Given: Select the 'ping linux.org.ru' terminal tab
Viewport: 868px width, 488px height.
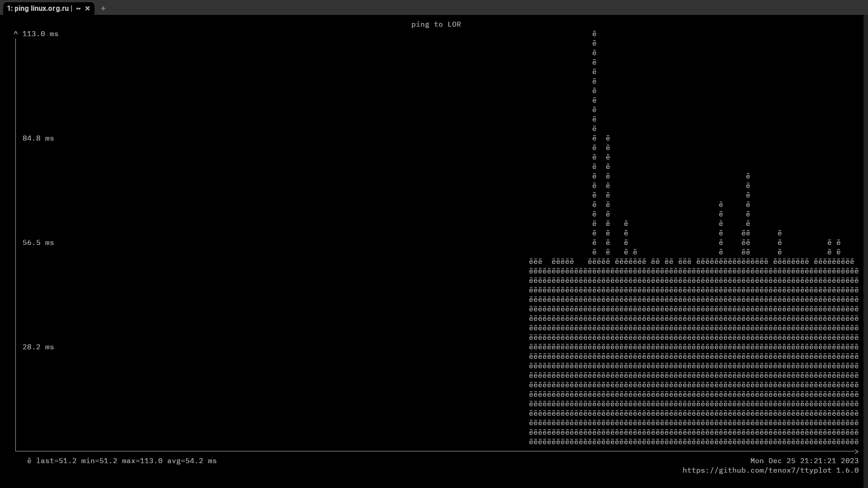Looking at the screenshot, I should [48, 8].
